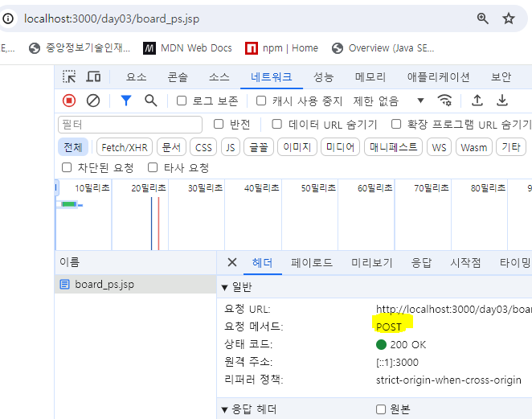Filter by 매니페스트 requests
This screenshot has height=419, width=532.
click(393, 147)
